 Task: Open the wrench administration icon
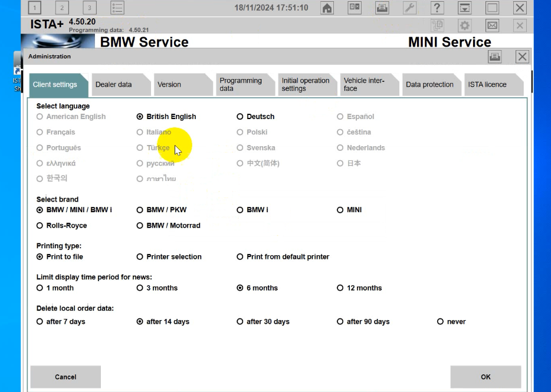coord(409,8)
